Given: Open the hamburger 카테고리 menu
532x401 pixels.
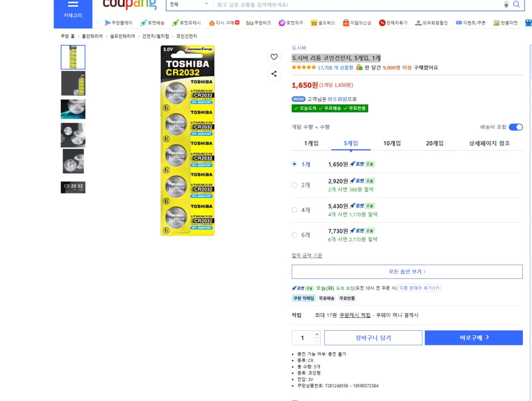Looking at the screenshot, I should tap(73, 8).
